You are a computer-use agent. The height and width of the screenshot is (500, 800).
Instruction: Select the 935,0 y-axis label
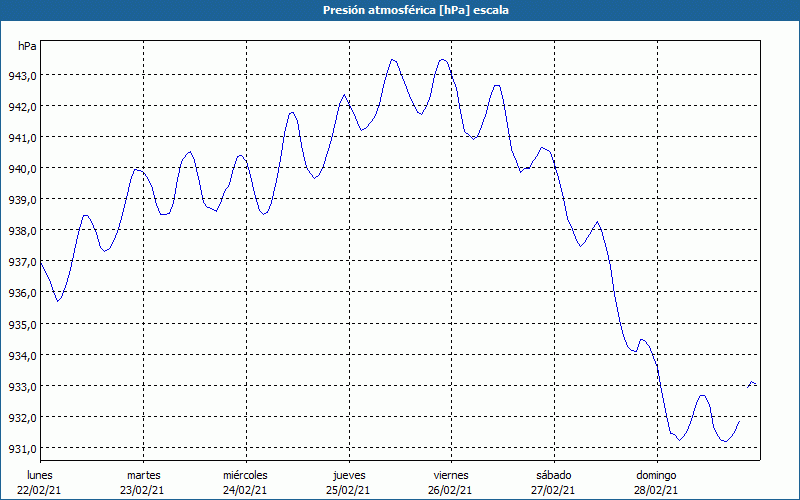(22, 324)
